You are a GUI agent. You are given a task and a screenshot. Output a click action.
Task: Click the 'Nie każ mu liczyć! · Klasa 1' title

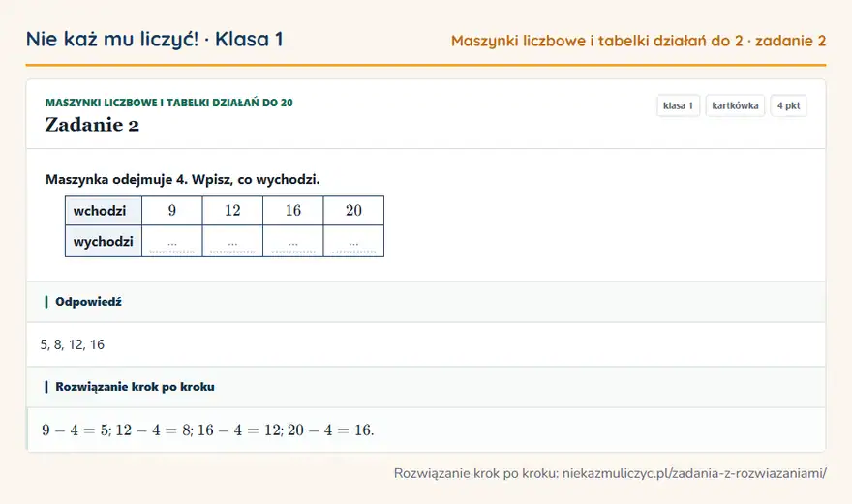[x=154, y=40]
